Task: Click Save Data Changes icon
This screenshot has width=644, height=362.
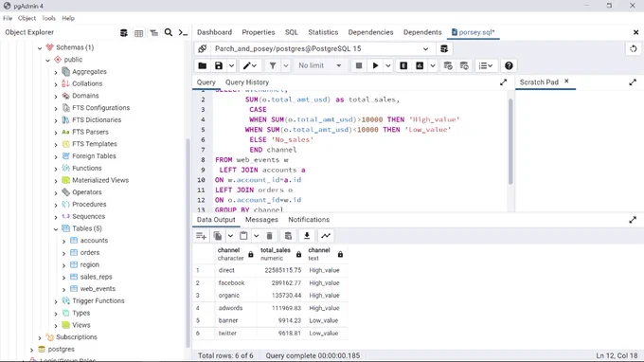Action: [288, 236]
